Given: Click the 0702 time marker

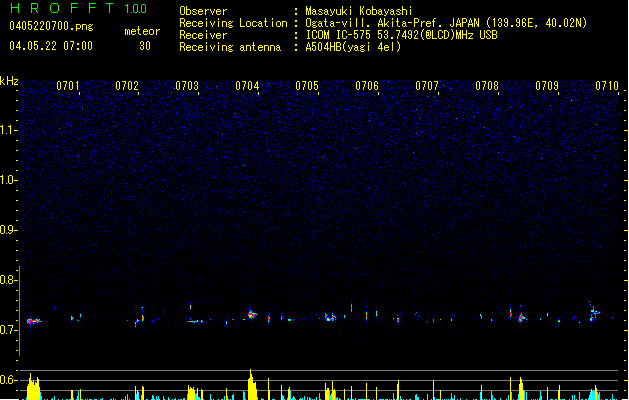Looking at the screenshot, I should coord(127,86).
